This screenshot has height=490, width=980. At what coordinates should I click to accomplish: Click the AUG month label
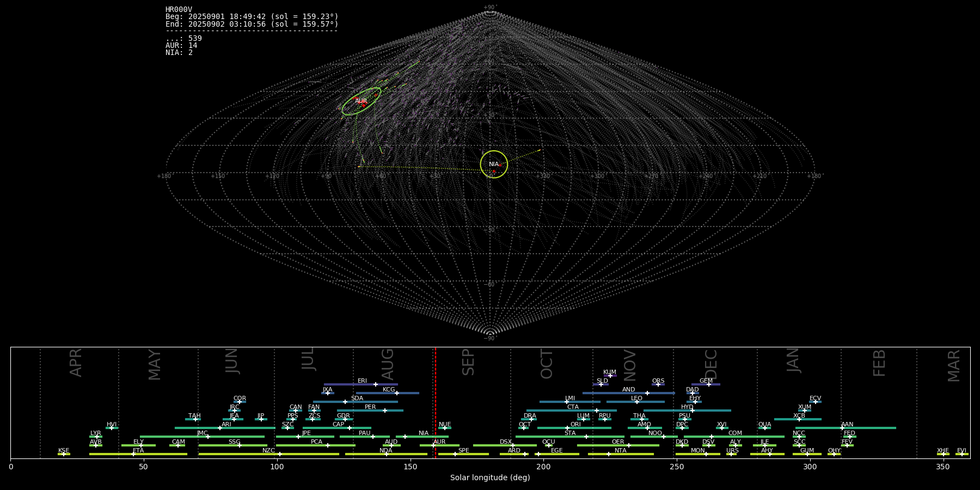click(388, 364)
